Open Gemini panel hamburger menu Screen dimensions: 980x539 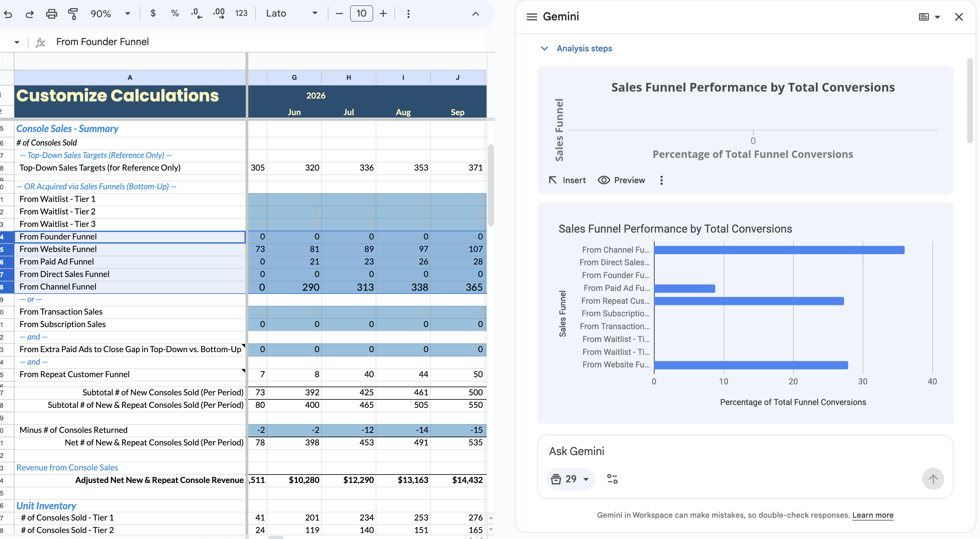531,17
